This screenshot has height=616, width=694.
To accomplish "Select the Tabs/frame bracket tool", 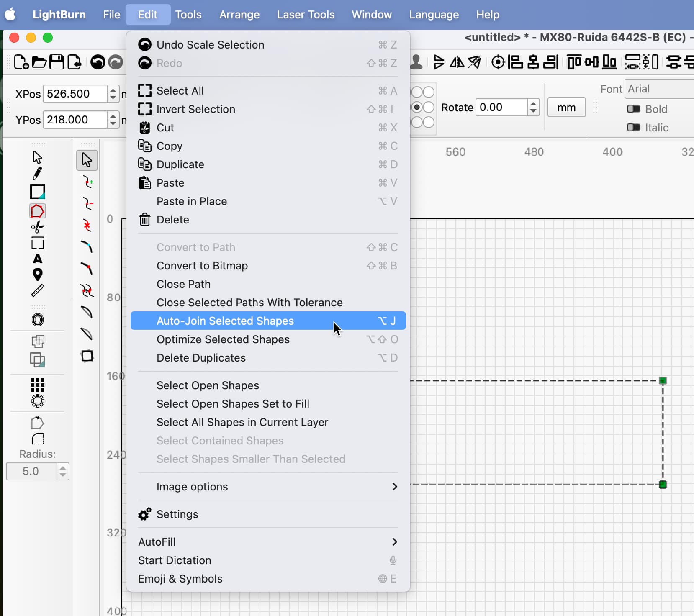I will coord(38,244).
